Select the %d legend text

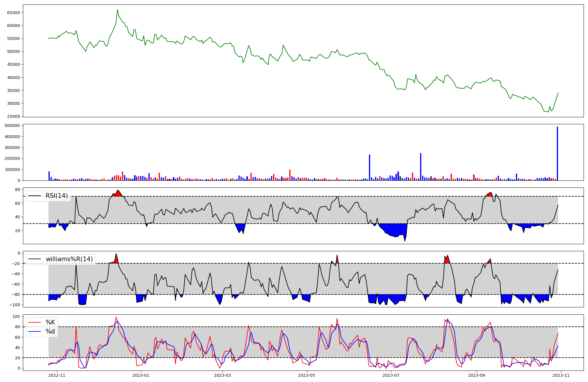tap(50, 331)
